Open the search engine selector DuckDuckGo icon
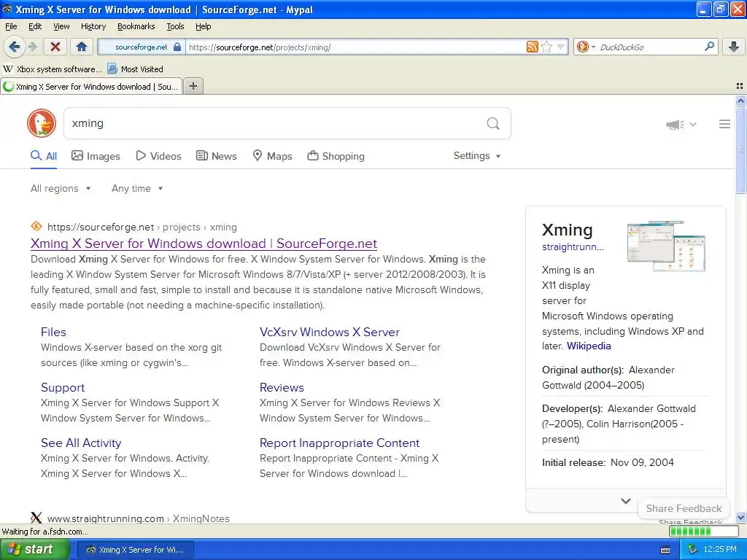Screen dimensions: 747x560 point(582,47)
